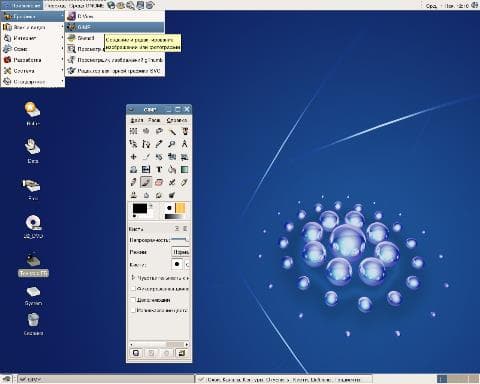Select the Rotate tool
The width and height of the screenshot is (480, 384).
click(x=159, y=156)
